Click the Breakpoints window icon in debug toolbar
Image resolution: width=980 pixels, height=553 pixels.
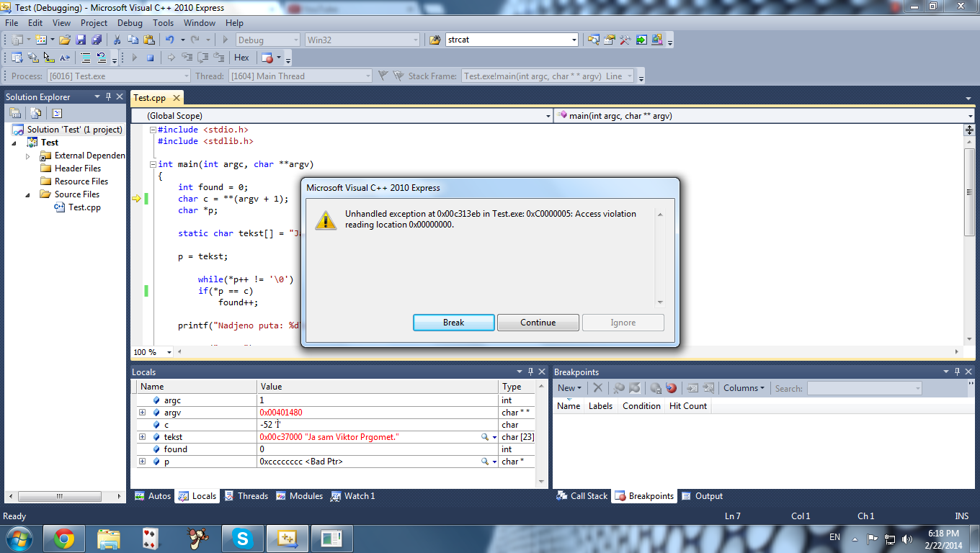pyautogui.click(x=267, y=58)
